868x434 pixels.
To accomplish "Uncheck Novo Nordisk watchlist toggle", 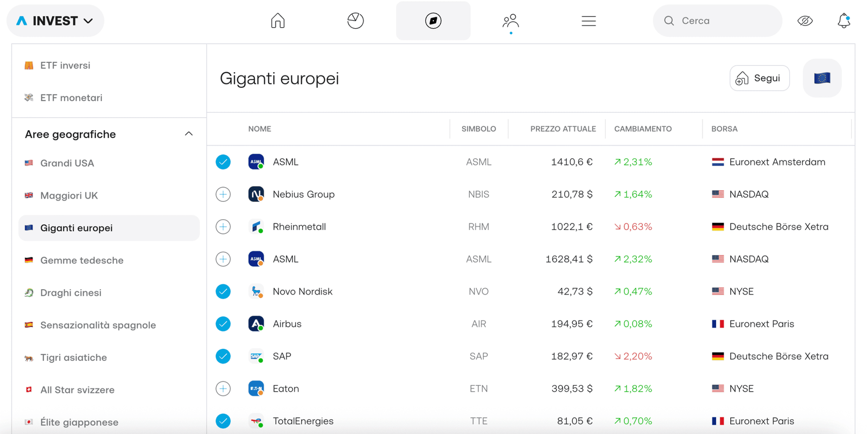I will click(x=223, y=291).
